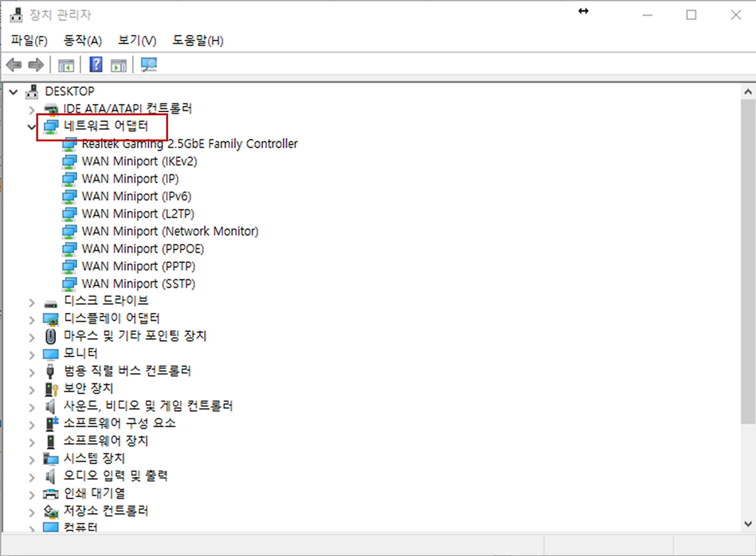The image size is (756, 556).
Task: Click the IDE ATA/ATAPI 컨트롤러 icon
Action: (x=51, y=109)
